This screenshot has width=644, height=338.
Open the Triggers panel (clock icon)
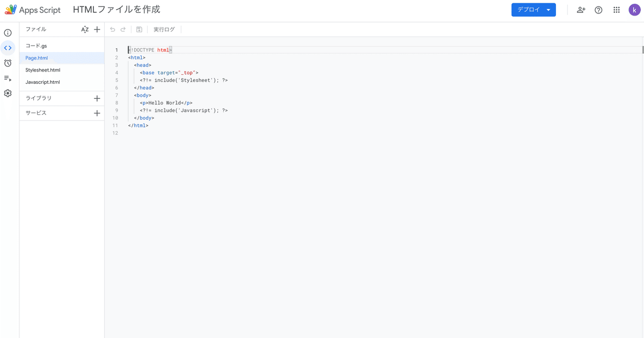tap(8, 63)
